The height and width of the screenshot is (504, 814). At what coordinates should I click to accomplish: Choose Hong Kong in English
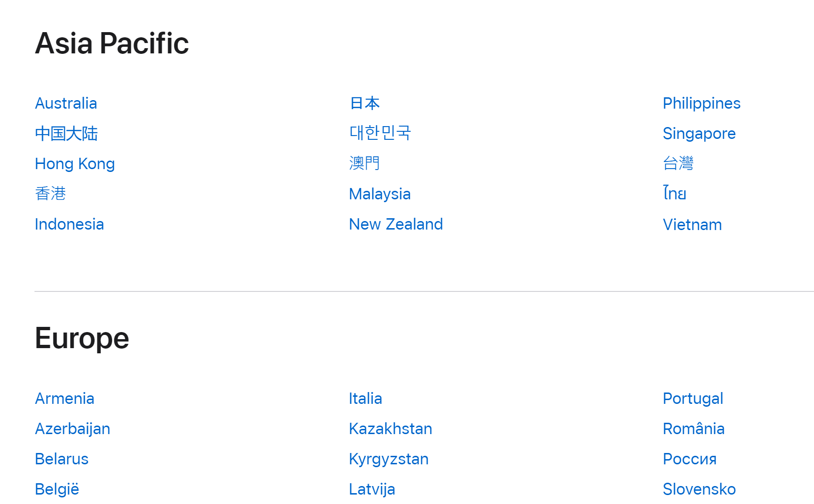pos(75,164)
